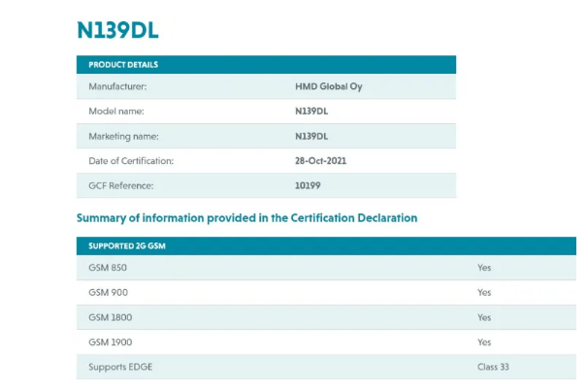Select the 10199 reference number
Viewport: 588px width, 390px height.
308,185
